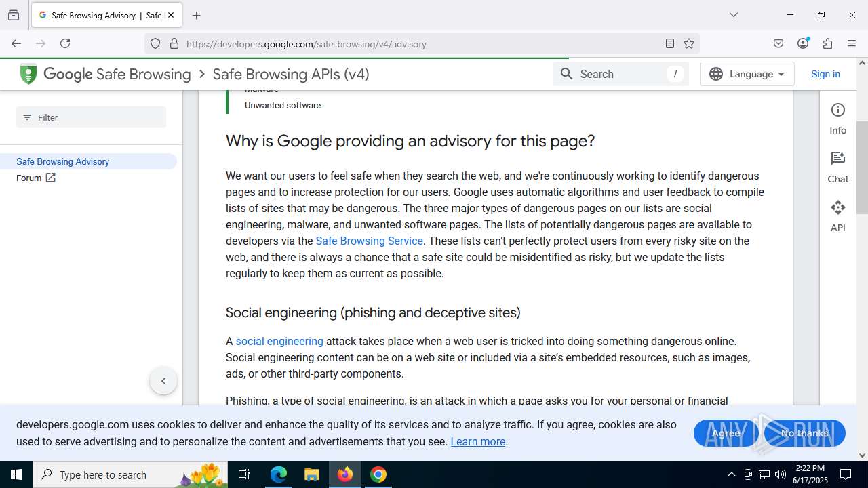
Task: Click Firefox View recent browsing icon
Action: 14,15
